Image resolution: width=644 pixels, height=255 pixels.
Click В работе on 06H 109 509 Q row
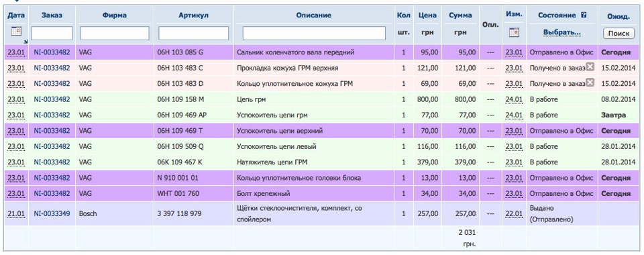tap(544, 146)
